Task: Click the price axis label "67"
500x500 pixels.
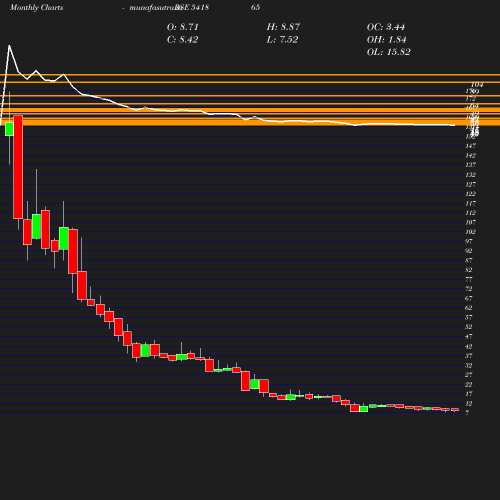Action: pyautogui.click(x=469, y=299)
